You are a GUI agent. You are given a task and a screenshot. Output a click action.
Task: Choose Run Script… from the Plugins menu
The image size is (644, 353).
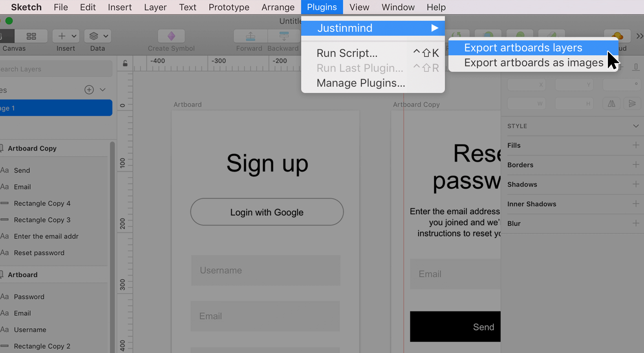(373, 53)
